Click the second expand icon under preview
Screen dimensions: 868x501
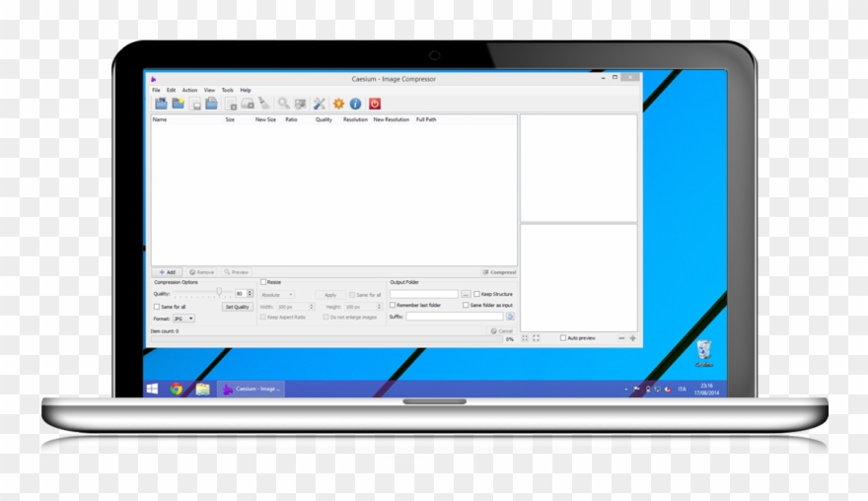click(x=536, y=338)
